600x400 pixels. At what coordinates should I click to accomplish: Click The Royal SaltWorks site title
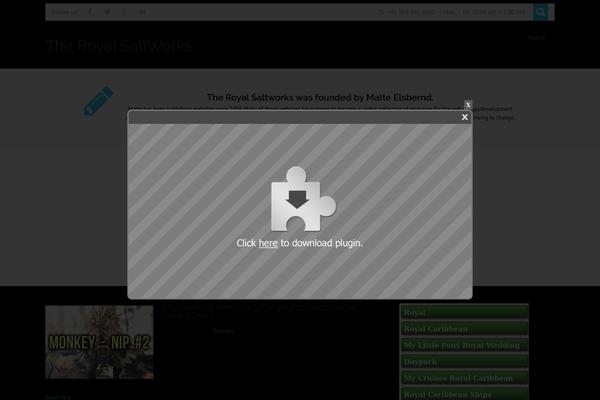119,46
